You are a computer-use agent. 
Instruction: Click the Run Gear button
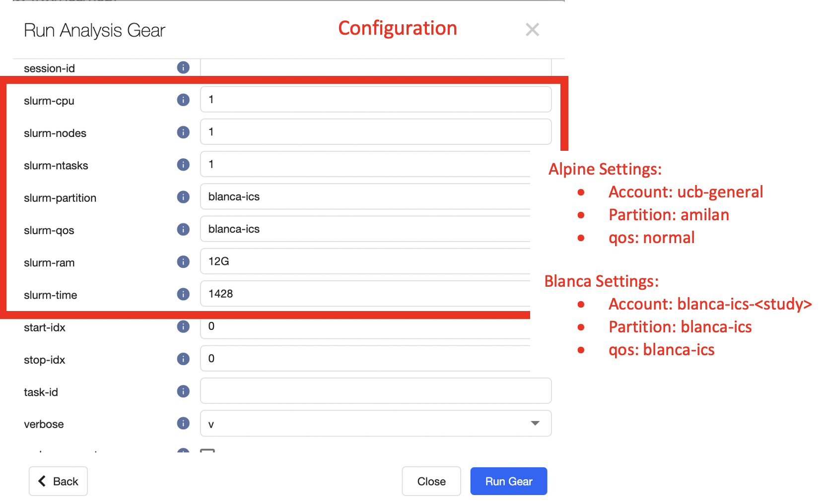coord(509,481)
